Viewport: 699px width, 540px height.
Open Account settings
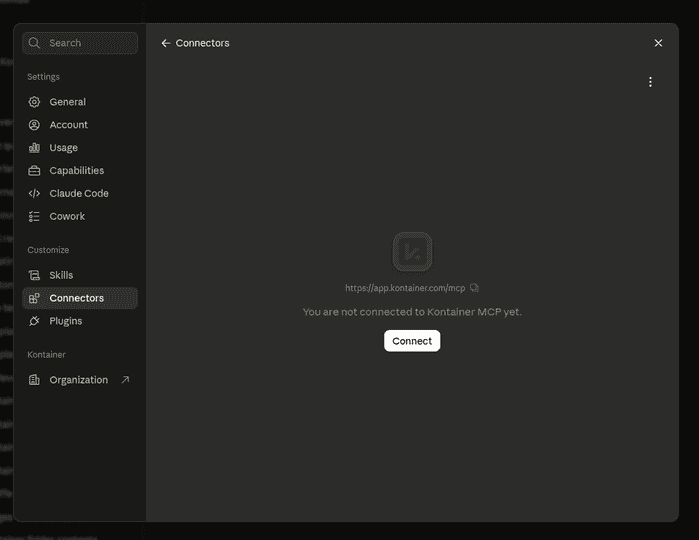[x=80, y=125]
